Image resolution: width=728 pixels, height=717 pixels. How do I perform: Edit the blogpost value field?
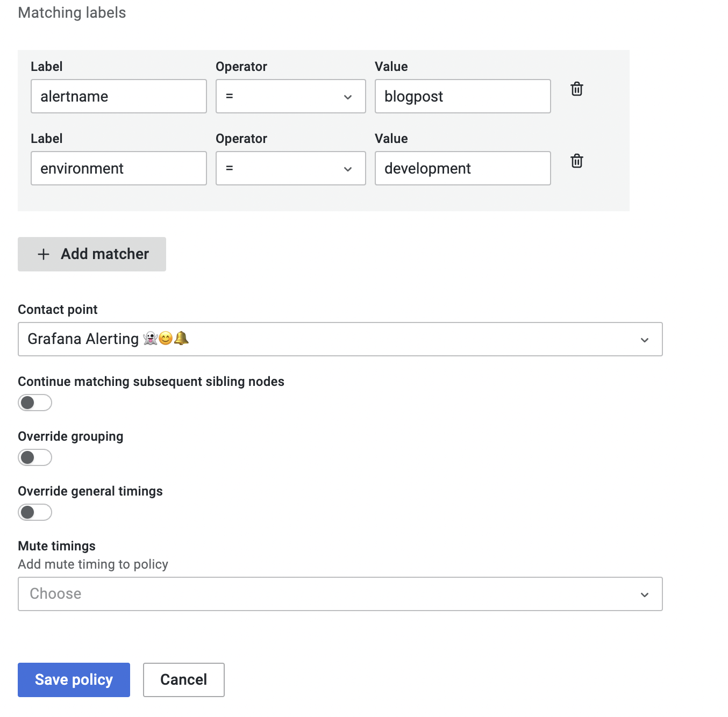pyautogui.click(x=462, y=97)
